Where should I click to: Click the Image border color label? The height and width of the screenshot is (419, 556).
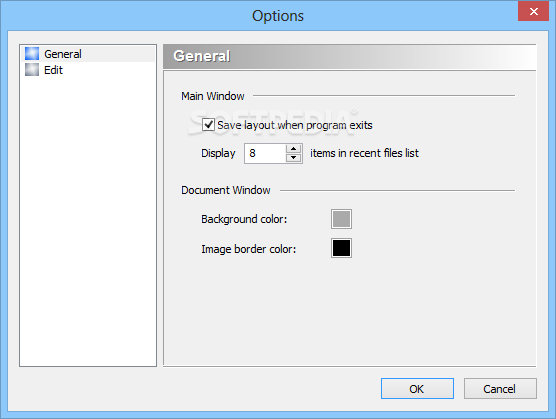249,249
